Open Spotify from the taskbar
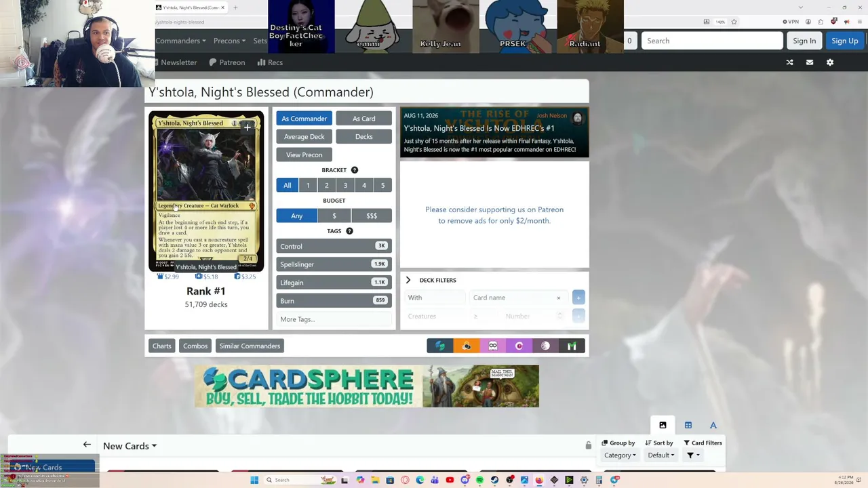The height and width of the screenshot is (488, 868). [479, 480]
